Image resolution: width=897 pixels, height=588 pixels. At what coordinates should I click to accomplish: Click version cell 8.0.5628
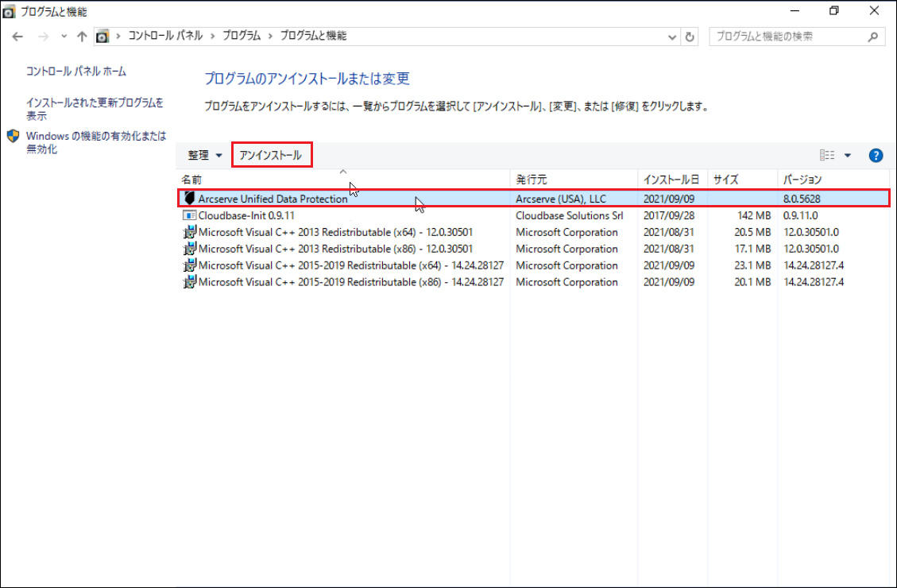(x=802, y=199)
